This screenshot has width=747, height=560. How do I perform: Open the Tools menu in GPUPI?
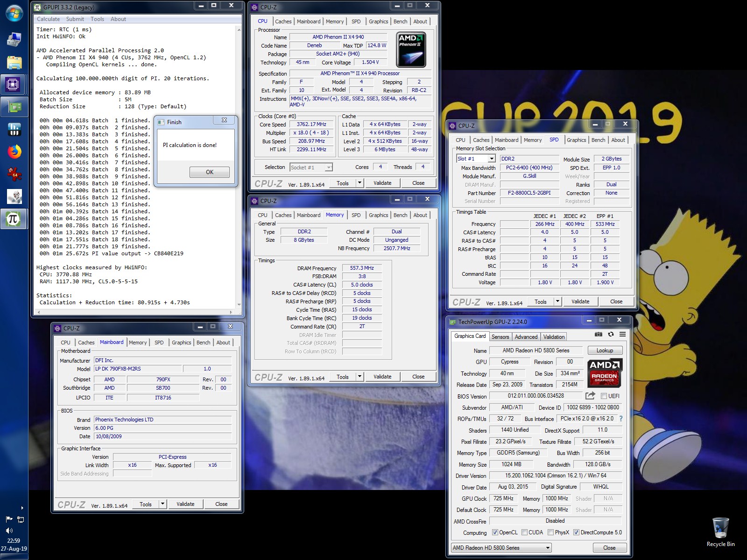coord(97,19)
